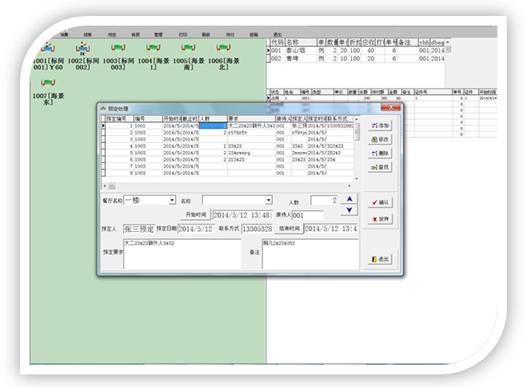The image size is (526, 387).
Task: Expand the empty 名称 combo box
Action: (237, 200)
